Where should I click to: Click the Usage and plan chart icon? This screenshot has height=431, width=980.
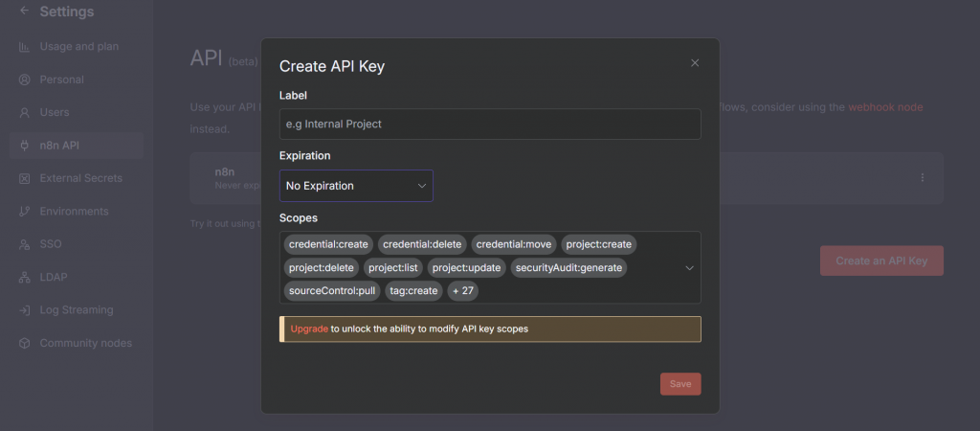click(24, 47)
